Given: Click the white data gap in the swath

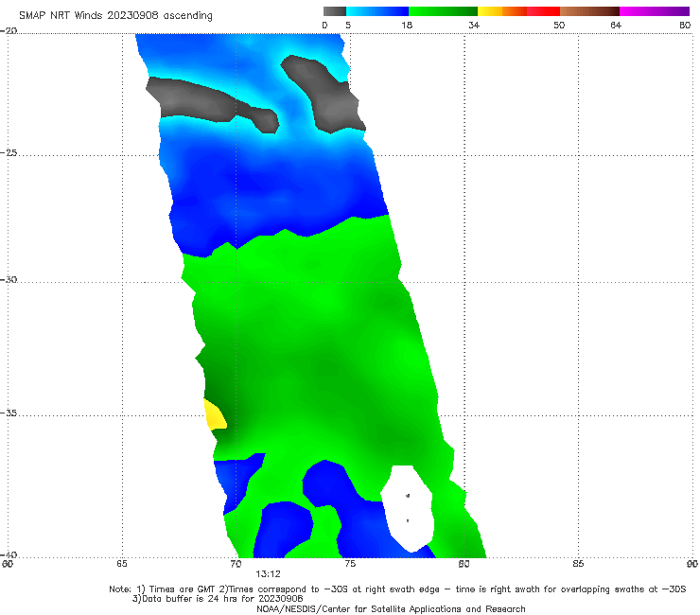Looking at the screenshot, I should tap(408, 508).
